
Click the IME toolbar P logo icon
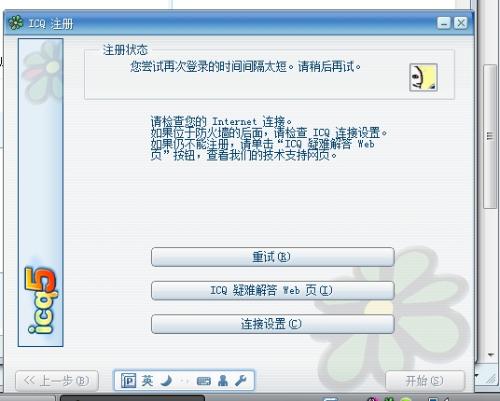pyautogui.click(x=128, y=380)
